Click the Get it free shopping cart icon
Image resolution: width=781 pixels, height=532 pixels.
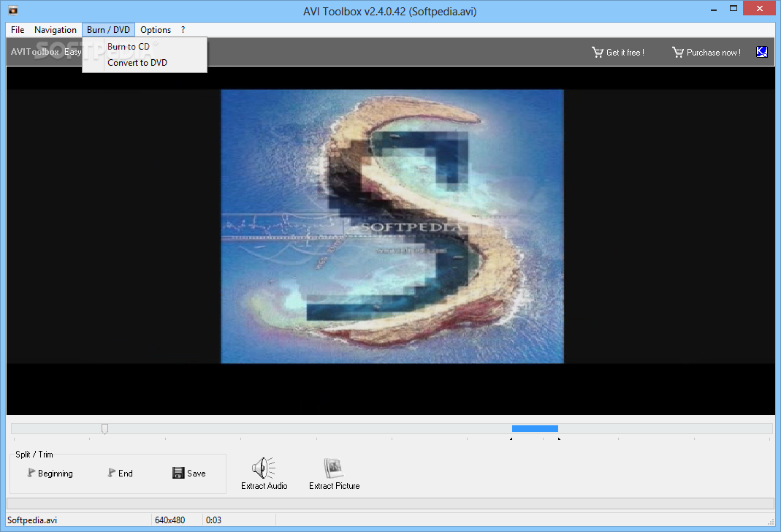(x=597, y=52)
